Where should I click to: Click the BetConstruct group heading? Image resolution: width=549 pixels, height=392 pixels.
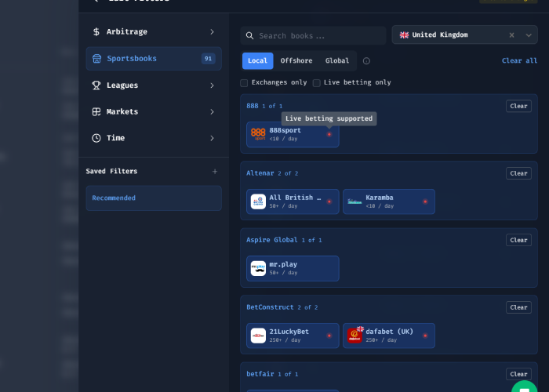pos(270,307)
